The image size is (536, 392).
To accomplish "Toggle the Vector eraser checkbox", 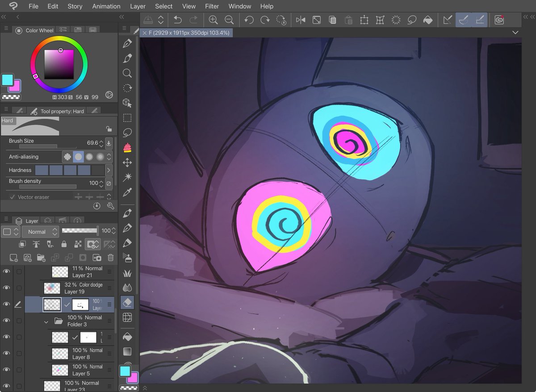I will 12,197.
